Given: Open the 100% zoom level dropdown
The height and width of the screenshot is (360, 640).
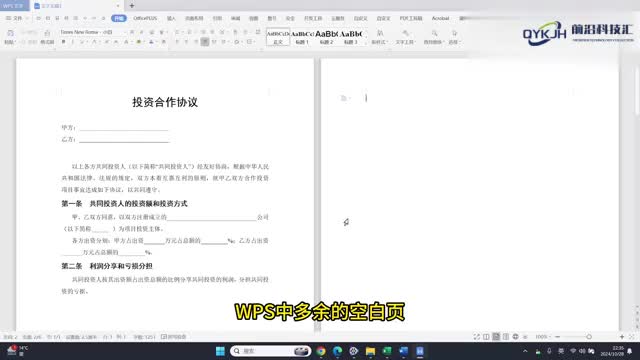Looking at the screenshot, I should click(x=542, y=337).
